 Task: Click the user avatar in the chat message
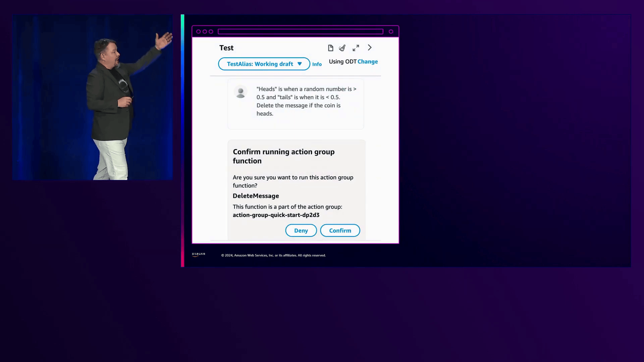coord(240,92)
